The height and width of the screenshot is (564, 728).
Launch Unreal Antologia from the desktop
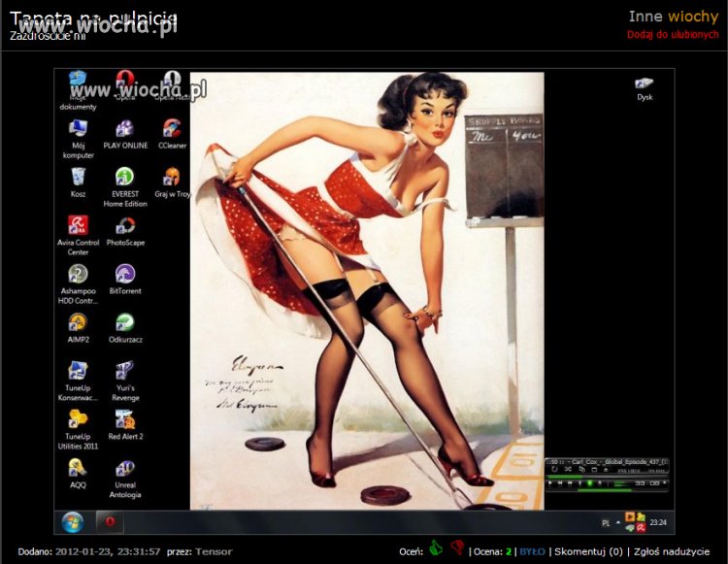tap(125, 479)
